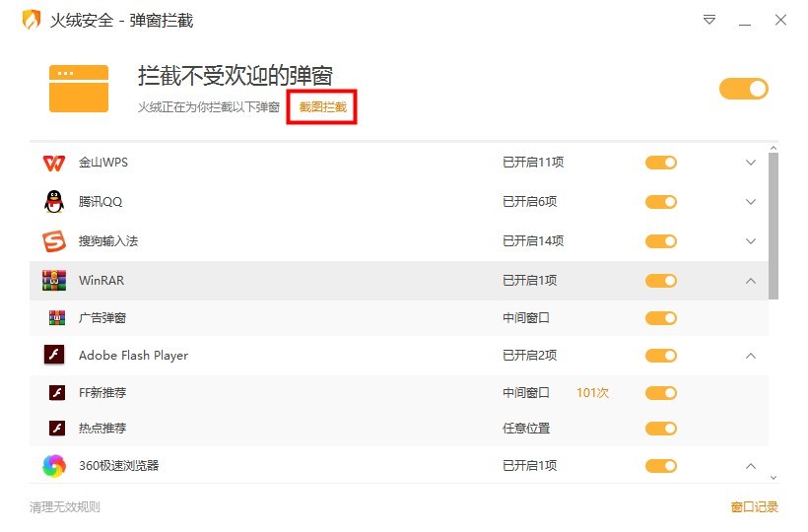Click the 已开启11项 status text

(x=533, y=163)
